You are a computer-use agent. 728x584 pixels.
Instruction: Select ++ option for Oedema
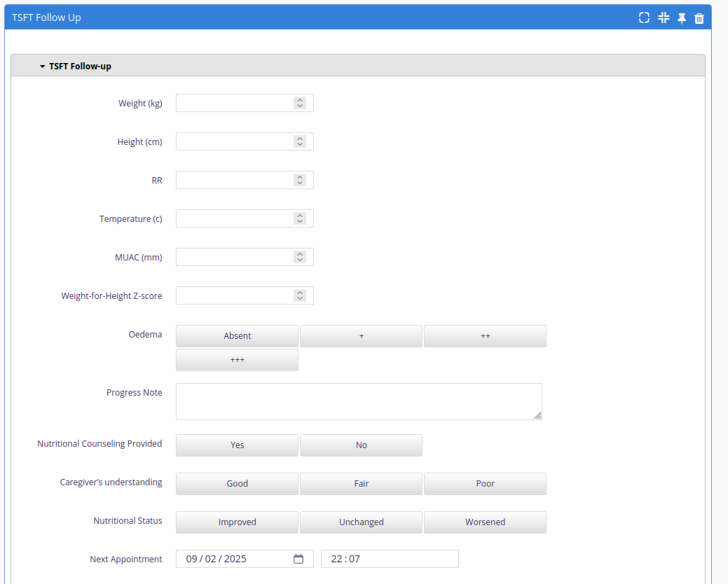pos(485,336)
